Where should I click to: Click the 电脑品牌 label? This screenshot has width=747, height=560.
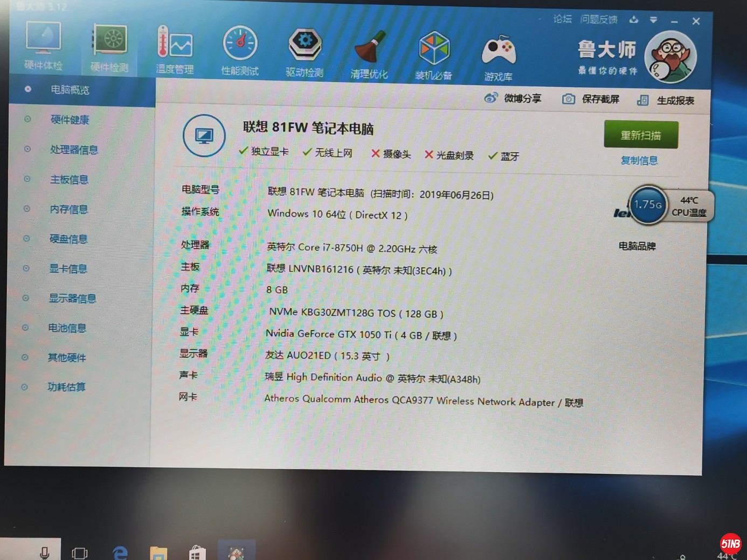[x=637, y=246]
